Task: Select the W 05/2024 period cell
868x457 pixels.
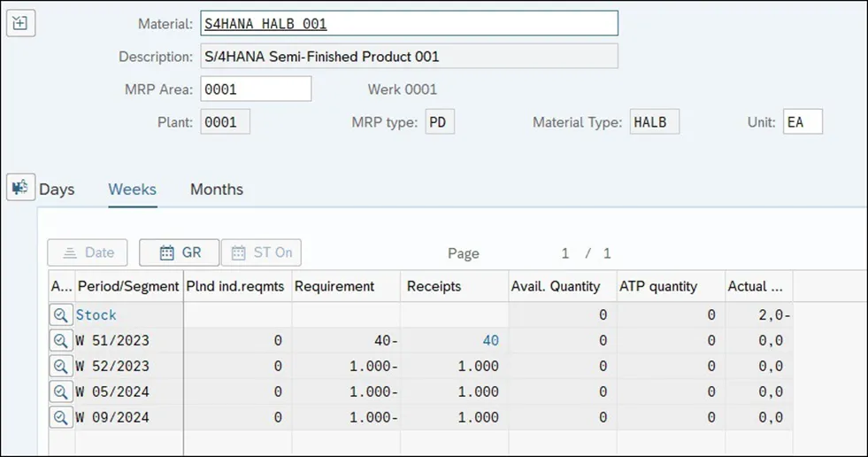Action: [x=128, y=391]
